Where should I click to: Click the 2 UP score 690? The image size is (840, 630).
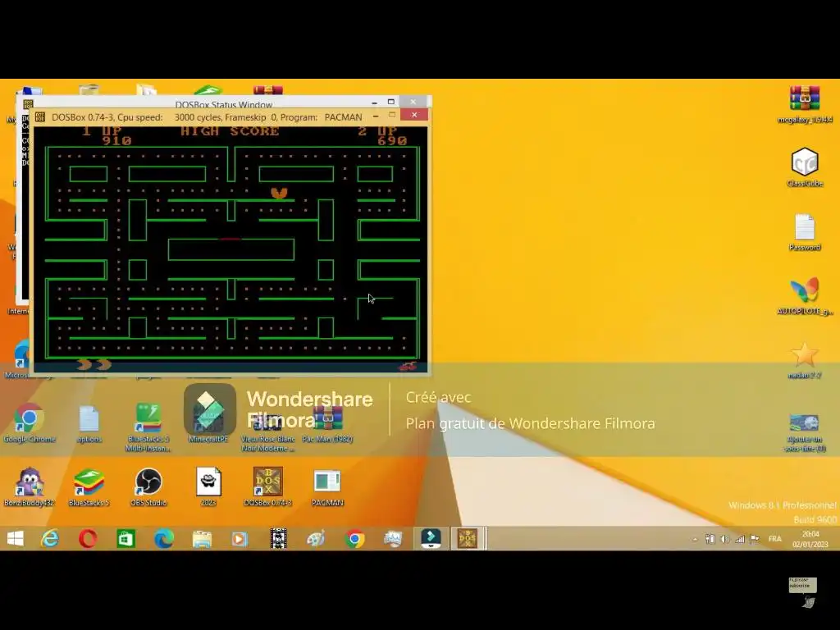tap(392, 141)
